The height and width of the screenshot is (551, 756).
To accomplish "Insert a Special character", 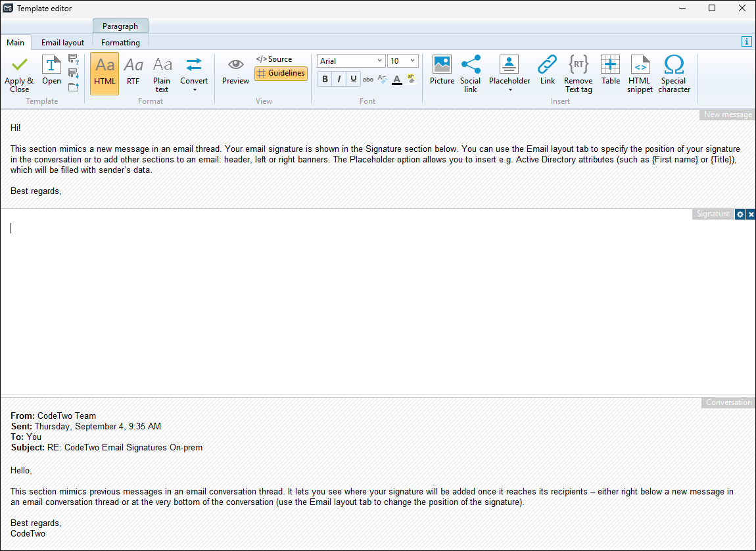I will pos(674,72).
